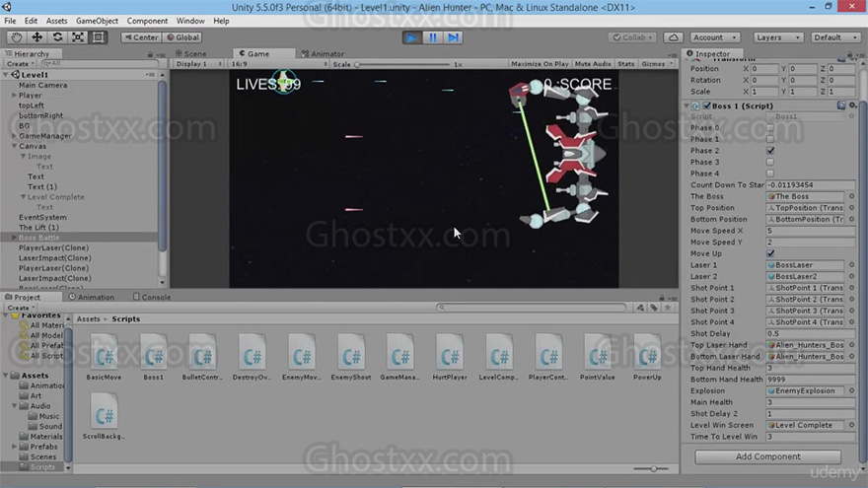
Task: Open the 16:9 aspect ratio dropdown
Action: 279,64
